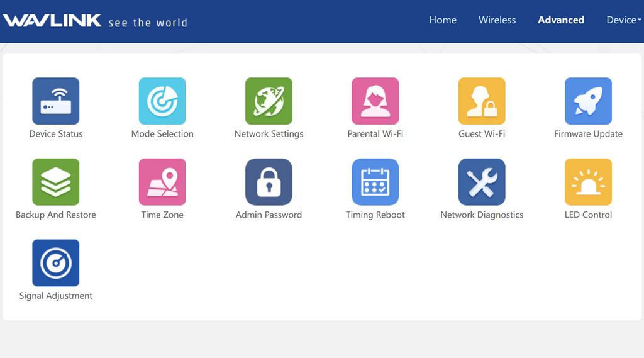This screenshot has width=644, height=358.
Task: Select the Advanced menu item
Action: click(561, 20)
